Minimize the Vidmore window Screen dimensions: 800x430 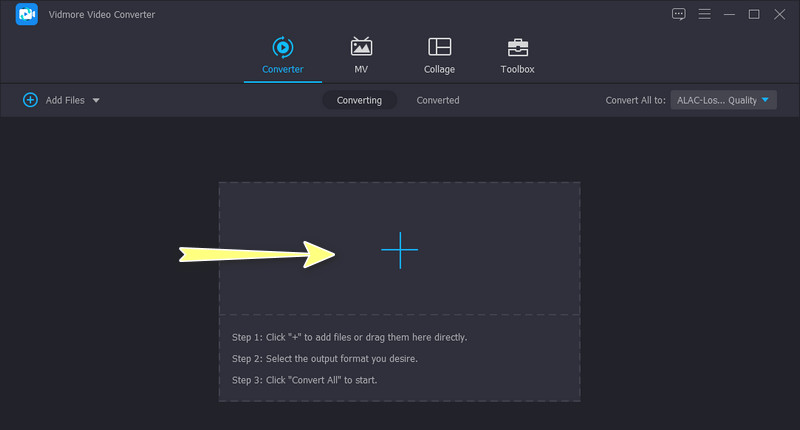click(x=729, y=14)
